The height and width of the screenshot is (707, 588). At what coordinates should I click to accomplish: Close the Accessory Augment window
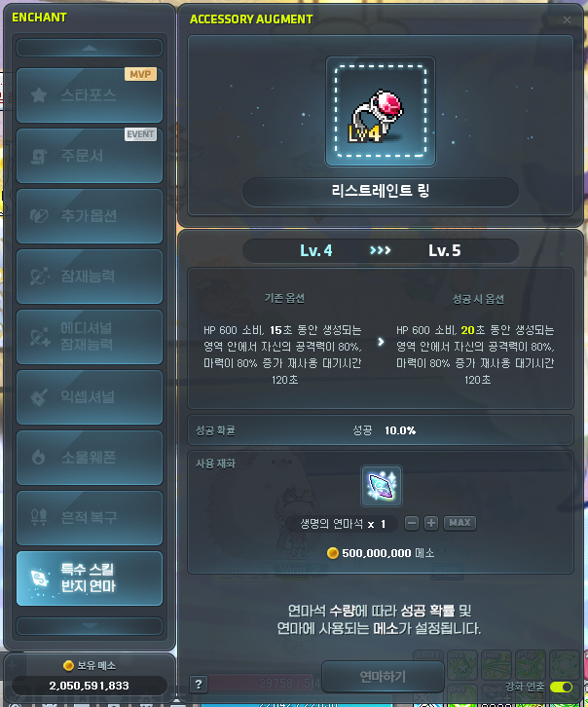[x=567, y=19]
